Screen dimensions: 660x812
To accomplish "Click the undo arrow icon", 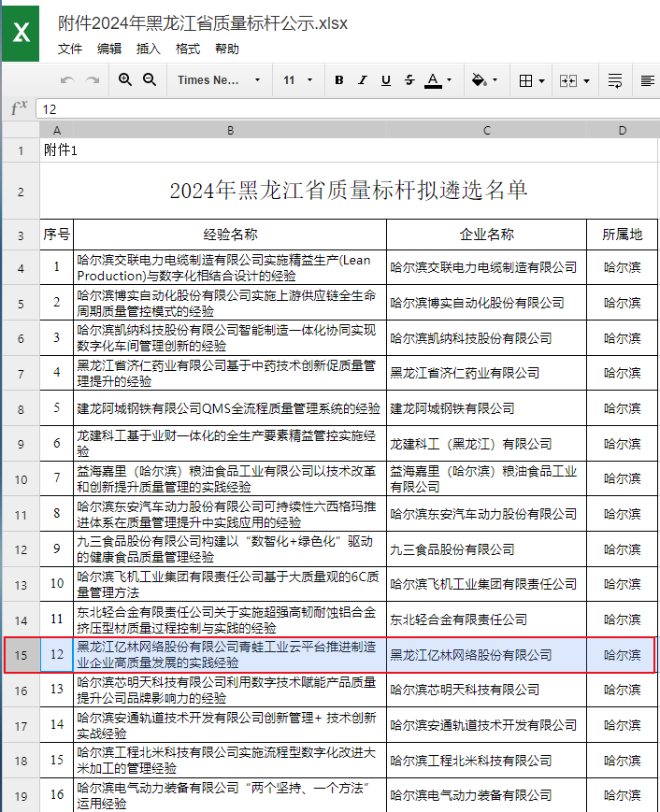I will pos(67,80).
